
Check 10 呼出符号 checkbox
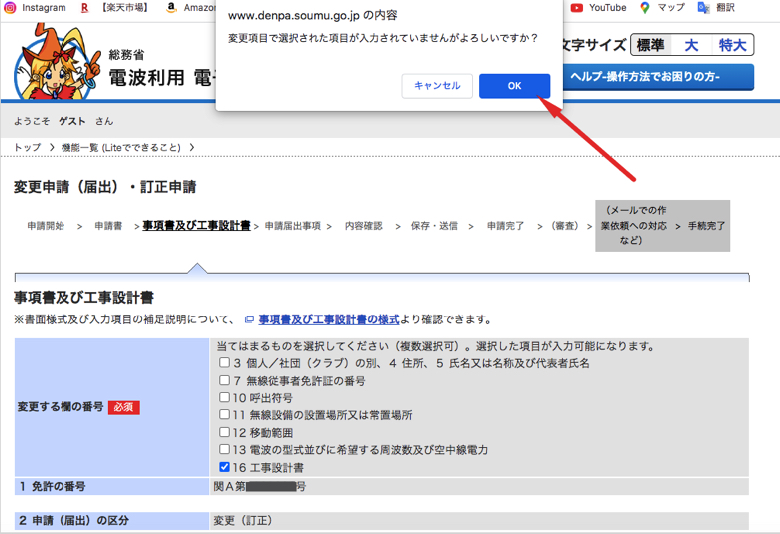(x=224, y=397)
